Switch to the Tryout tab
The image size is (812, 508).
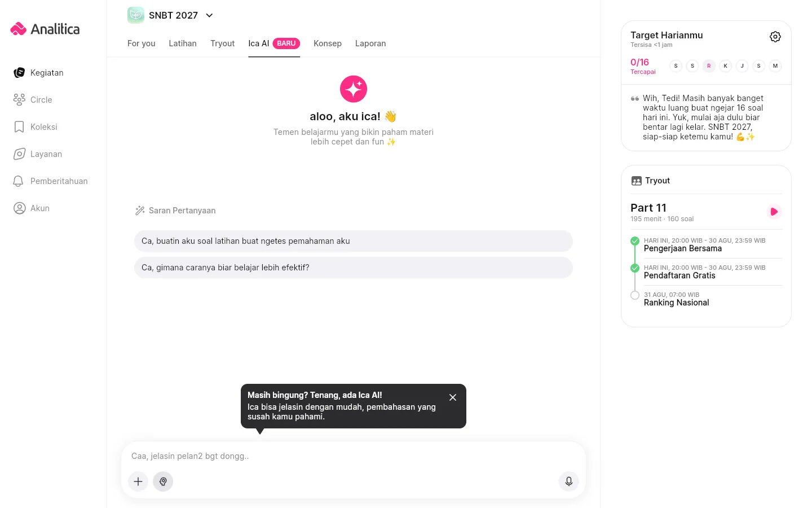[223, 43]
